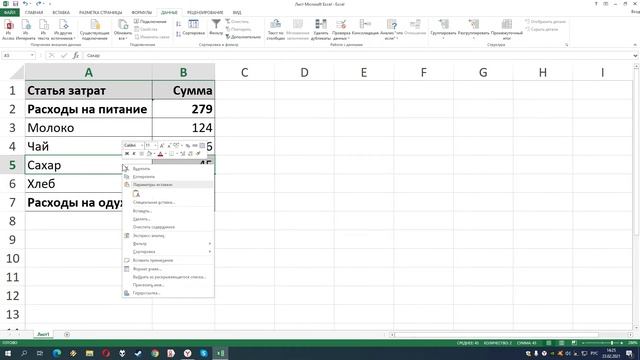Click the Sort A to Z icon
This screenshot has height=360, width=640.
(178, 24)
